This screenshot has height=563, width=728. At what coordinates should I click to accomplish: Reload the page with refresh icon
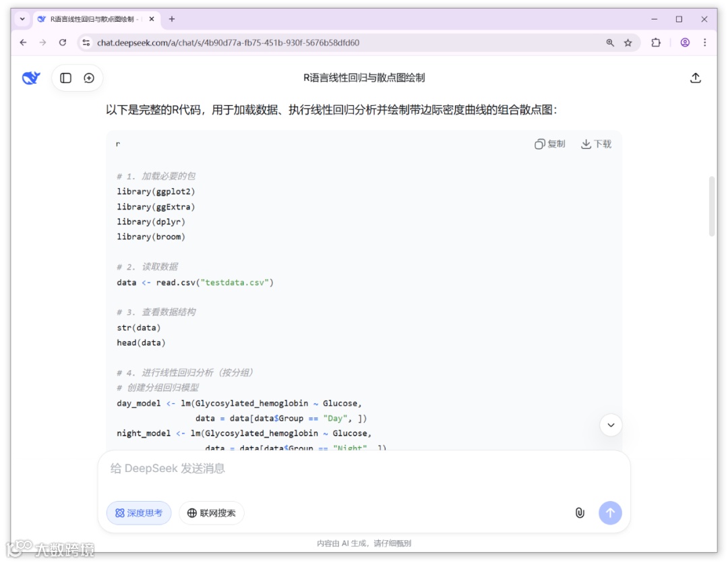(63, 42)
